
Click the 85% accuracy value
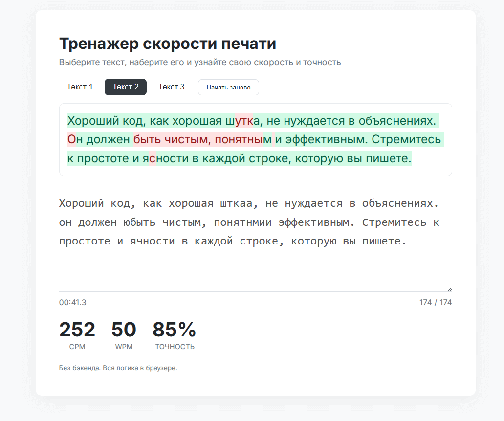(x=174, y=330)
